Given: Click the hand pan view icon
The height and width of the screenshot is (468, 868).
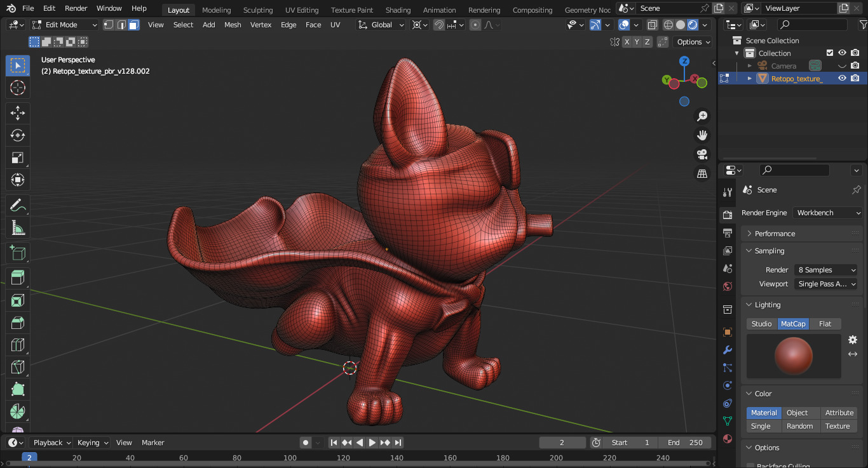Looking at the screenshot, I should point(702,135).
